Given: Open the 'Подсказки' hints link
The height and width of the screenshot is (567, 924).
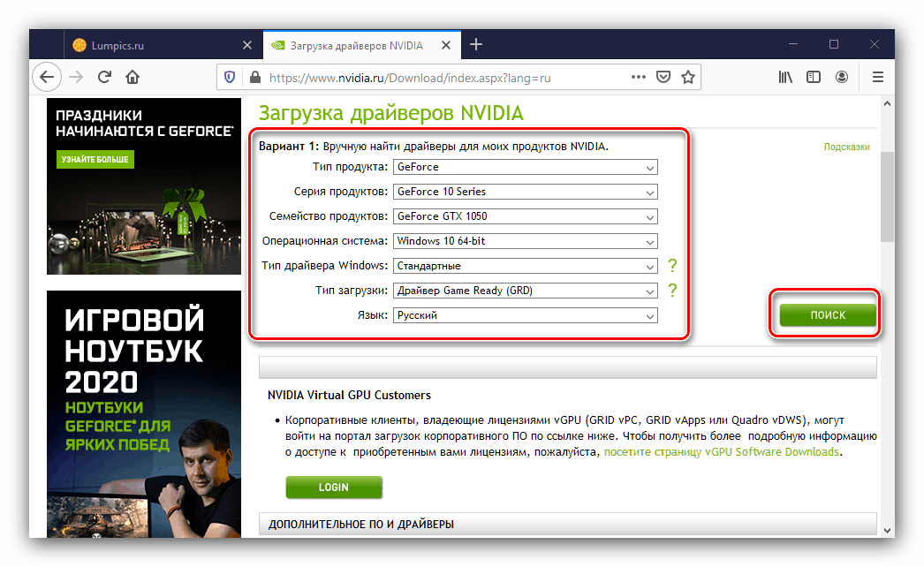Looking at the screenshot, I should pos(846,147).
